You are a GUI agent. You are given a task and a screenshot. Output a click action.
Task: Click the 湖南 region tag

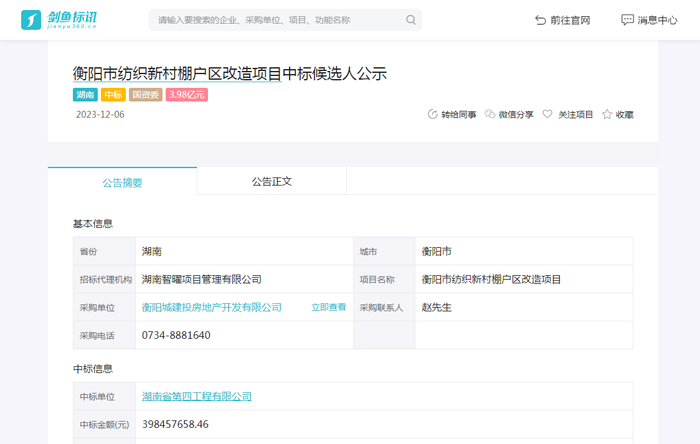tap(85, 95)
